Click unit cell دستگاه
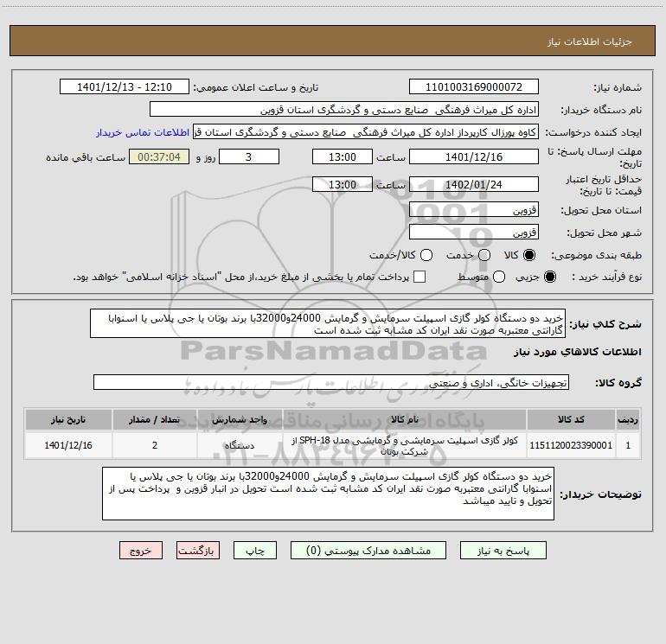Viewport: 666px width, 644px height. coord(240,446)
